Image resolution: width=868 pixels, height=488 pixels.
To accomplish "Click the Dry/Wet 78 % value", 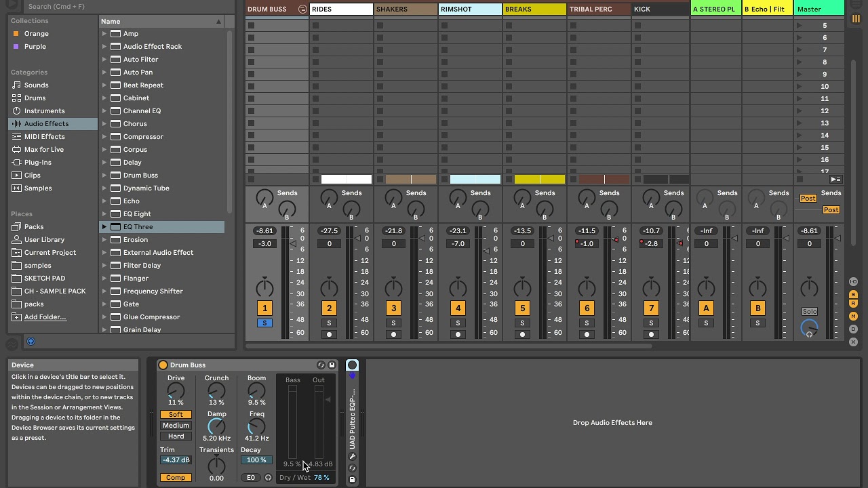I will click(x=321, y=478).
